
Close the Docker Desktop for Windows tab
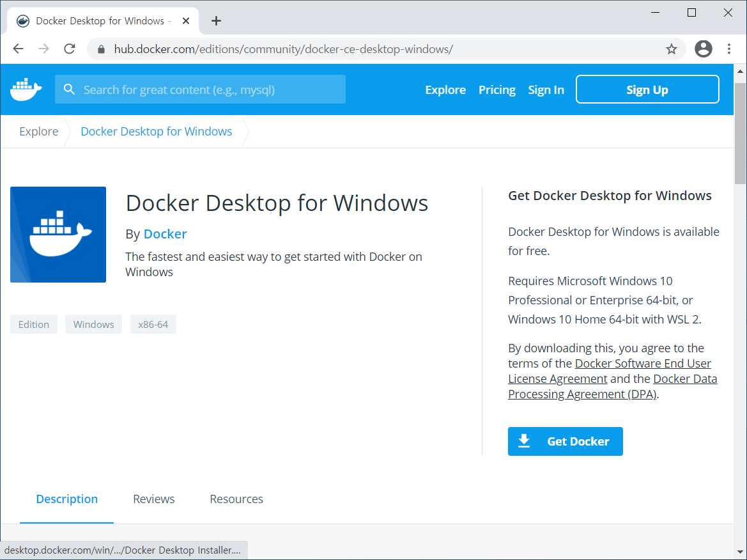186,21
